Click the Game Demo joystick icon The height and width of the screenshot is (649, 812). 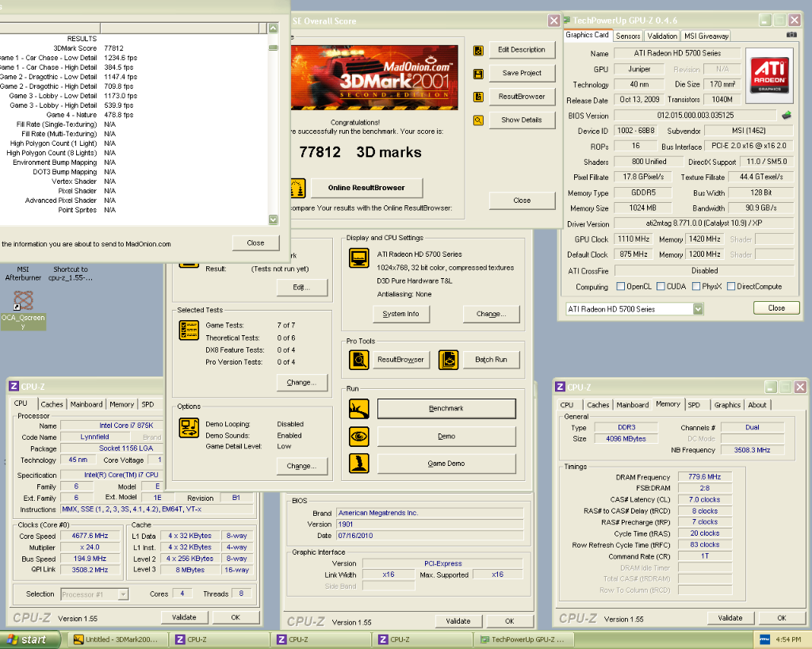coord(359,463)
